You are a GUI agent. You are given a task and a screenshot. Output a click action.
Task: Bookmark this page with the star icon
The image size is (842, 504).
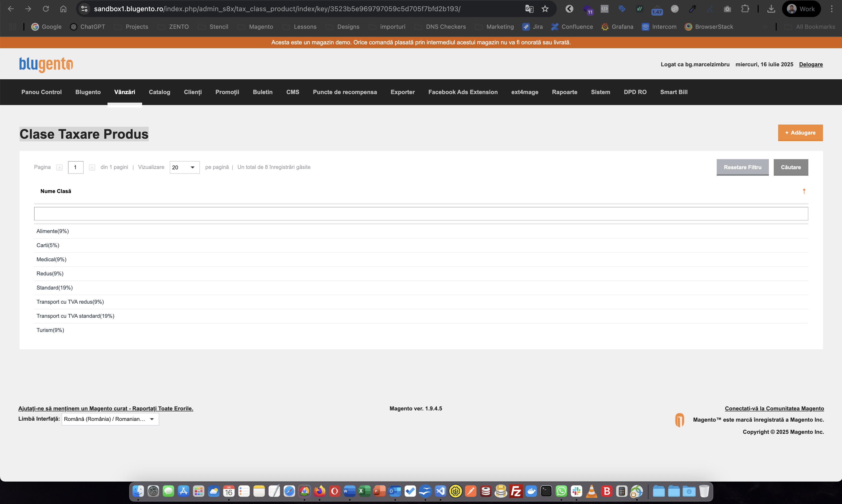tap(545, 9)
